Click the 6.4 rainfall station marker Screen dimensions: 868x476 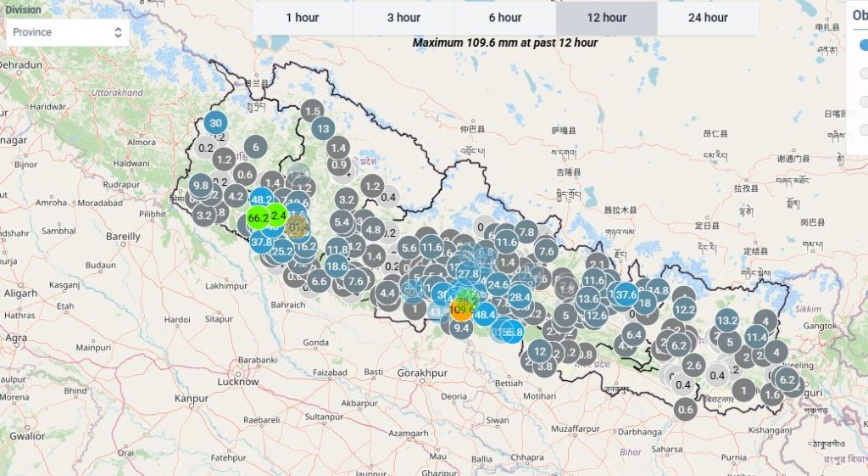(633, 334)
